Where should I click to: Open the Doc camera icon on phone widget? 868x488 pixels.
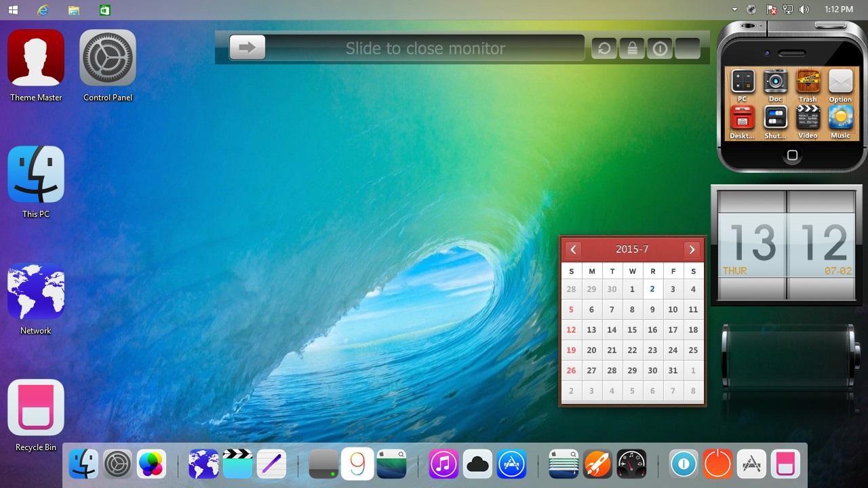point(775,82)
